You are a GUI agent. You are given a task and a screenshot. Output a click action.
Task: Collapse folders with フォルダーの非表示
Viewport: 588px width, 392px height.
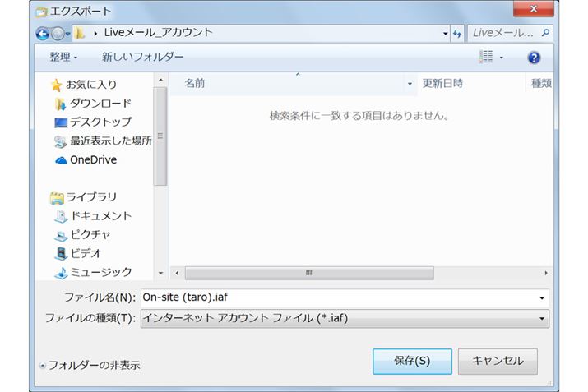click(90, 365)
